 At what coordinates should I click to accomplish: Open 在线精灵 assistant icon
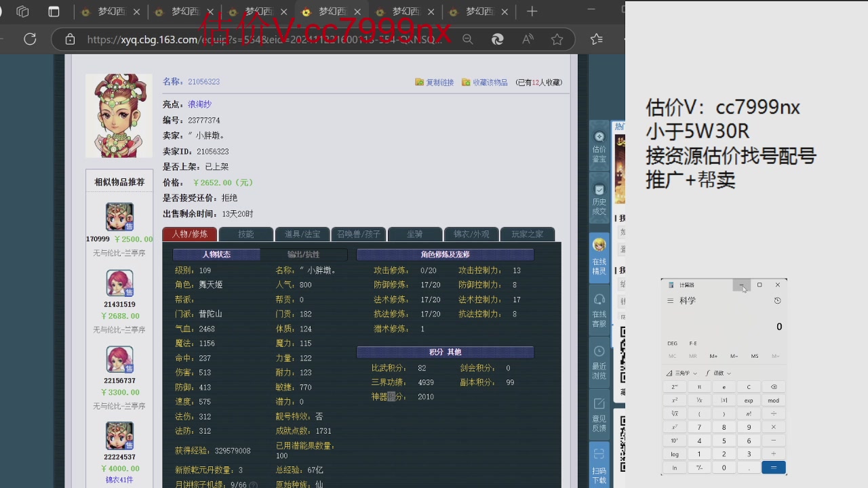click(x=599, y=256)
